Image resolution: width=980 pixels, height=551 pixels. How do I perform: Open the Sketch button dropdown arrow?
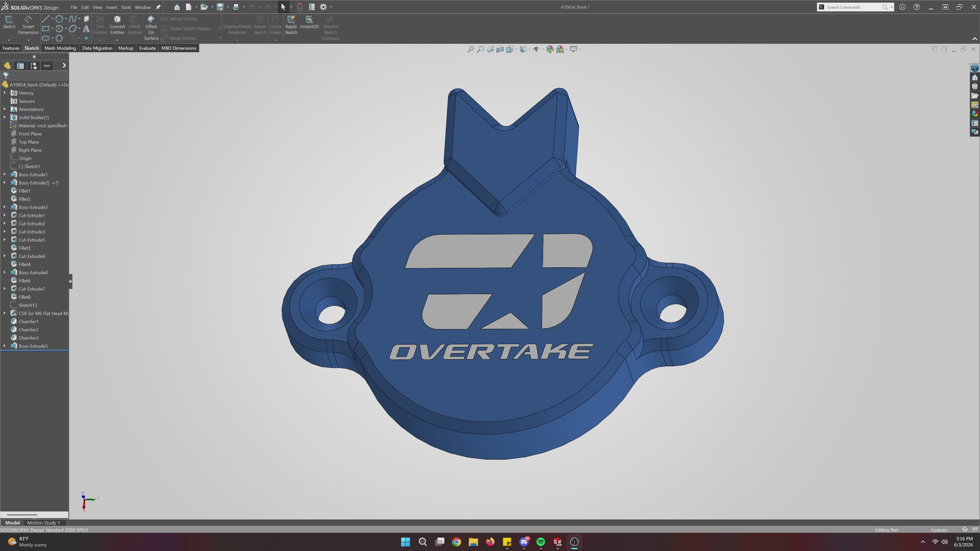coord(9,40)
